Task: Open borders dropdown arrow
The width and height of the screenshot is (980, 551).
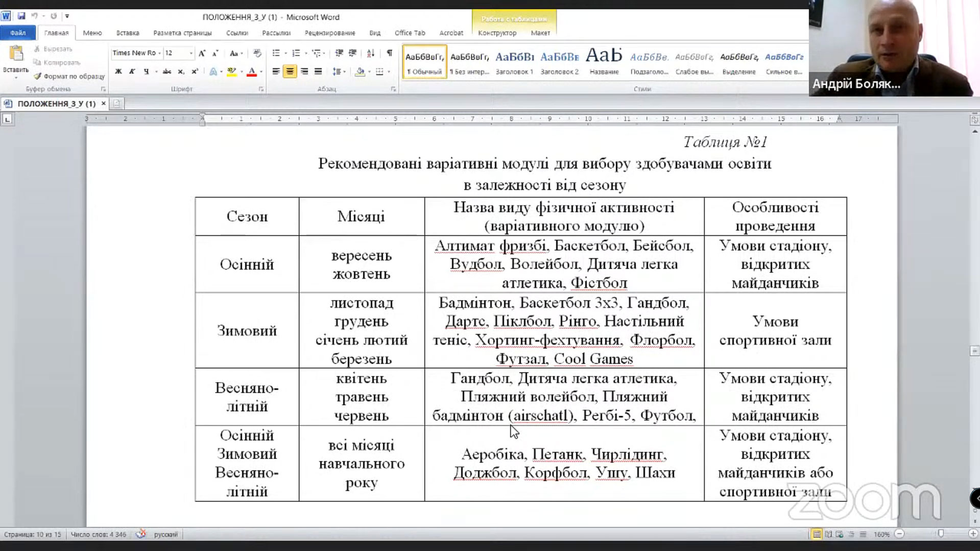Action: (x=389, y=71)
